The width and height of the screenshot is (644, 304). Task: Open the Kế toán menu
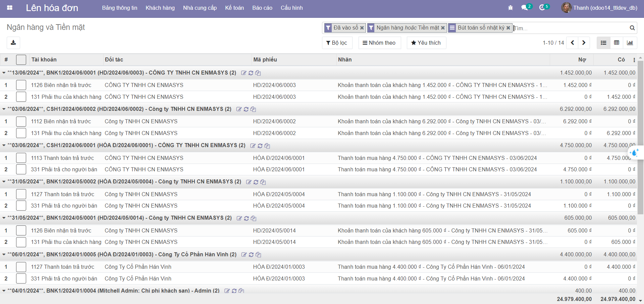pyautogui.click(x=234, y=8)
